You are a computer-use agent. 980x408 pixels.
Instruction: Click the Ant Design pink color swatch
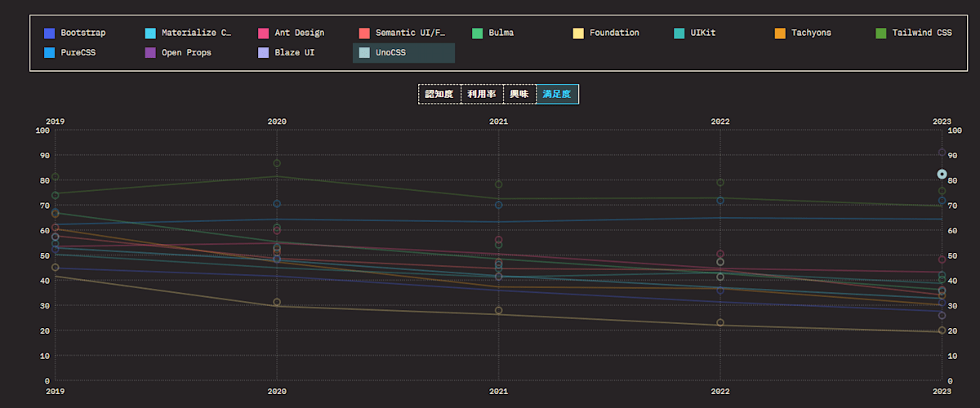[263, 33]
